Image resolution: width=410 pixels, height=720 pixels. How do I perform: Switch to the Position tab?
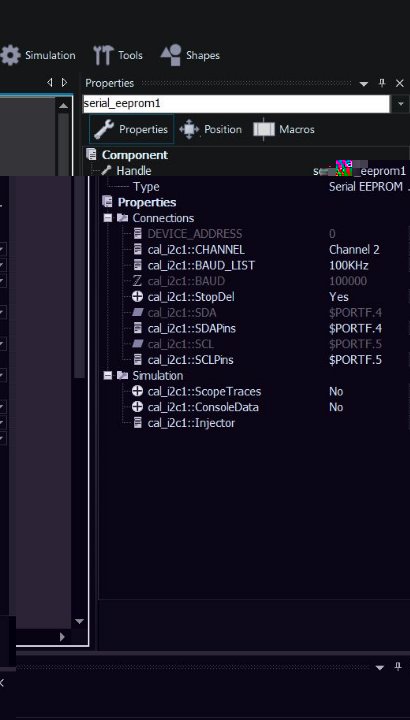[x=211, y=129]
